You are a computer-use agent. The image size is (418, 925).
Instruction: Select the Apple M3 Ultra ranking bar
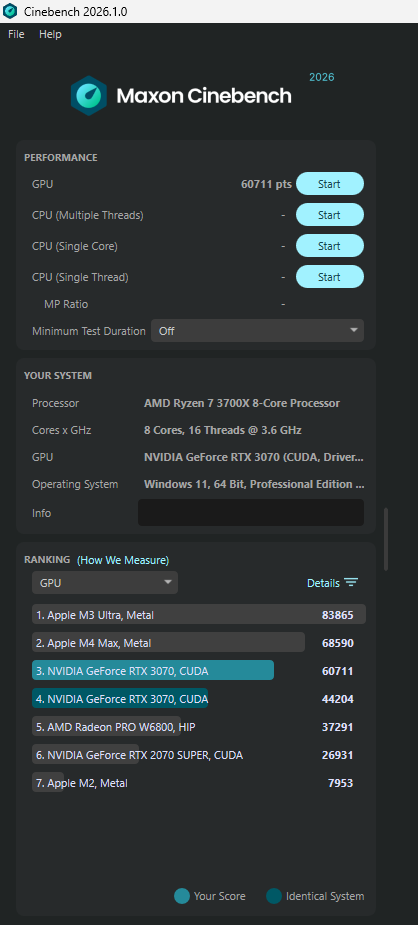pyautogui.click(x=199, y=615)
